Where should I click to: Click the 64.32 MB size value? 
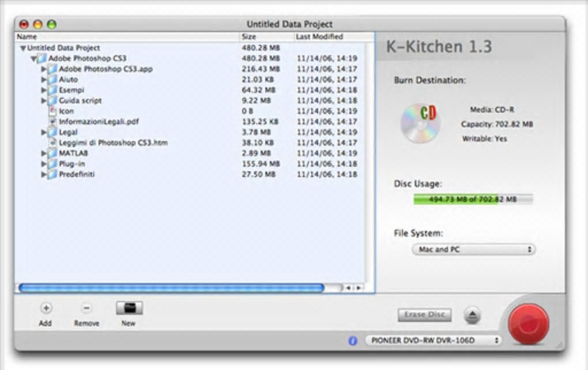pos(258,90)
